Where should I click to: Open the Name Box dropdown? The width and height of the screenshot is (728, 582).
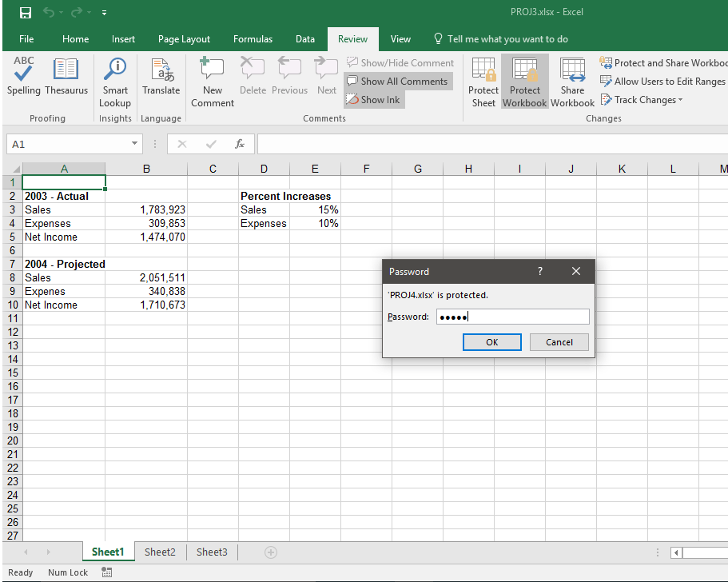click(133, 144)
